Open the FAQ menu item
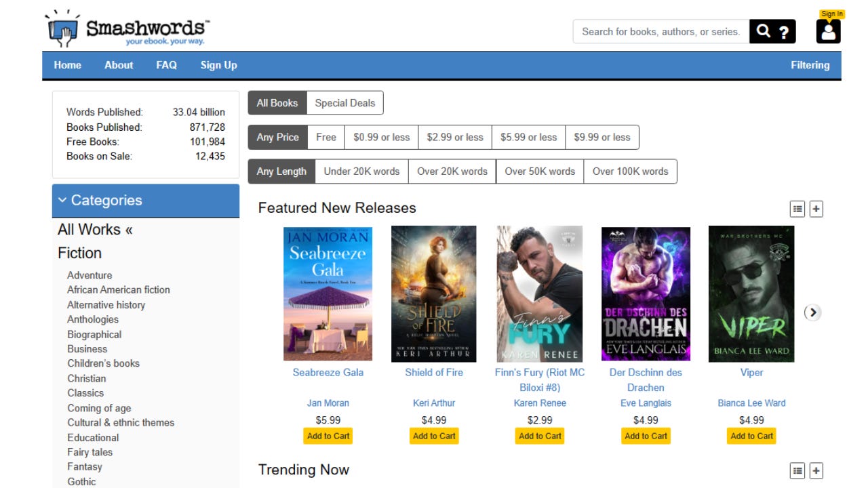Screen dimensions: 868x488 [165, 65]
